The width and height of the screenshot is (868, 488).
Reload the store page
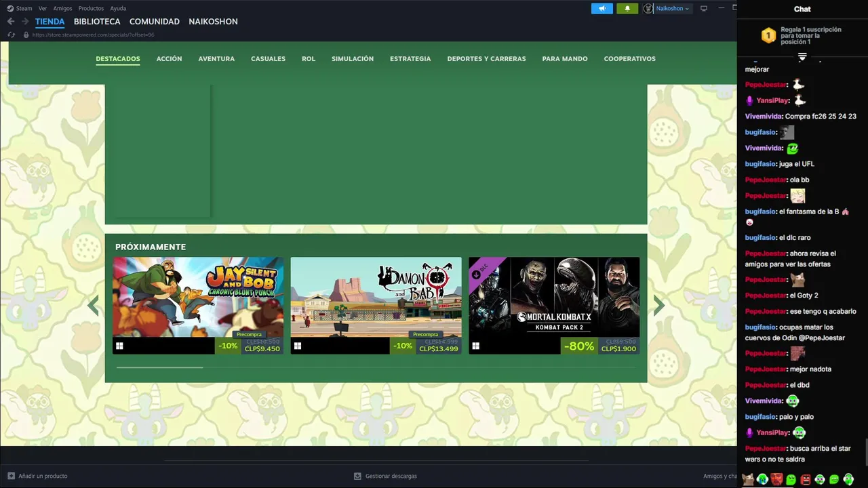11,35
